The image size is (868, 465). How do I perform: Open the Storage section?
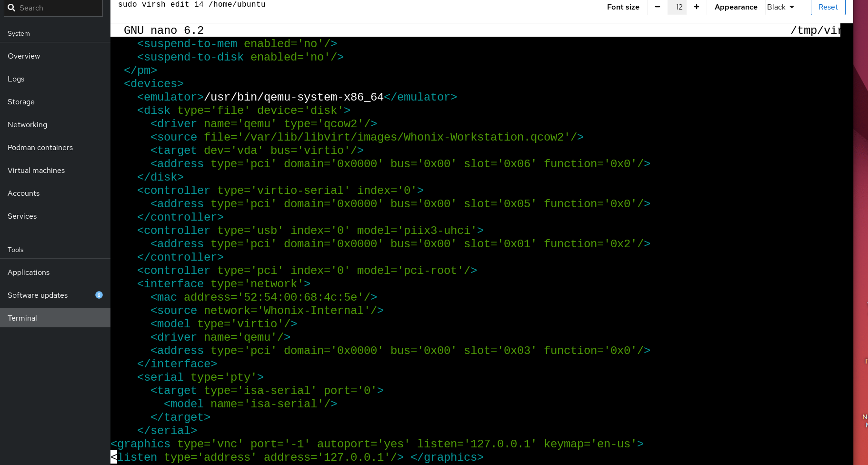(21, 102)
